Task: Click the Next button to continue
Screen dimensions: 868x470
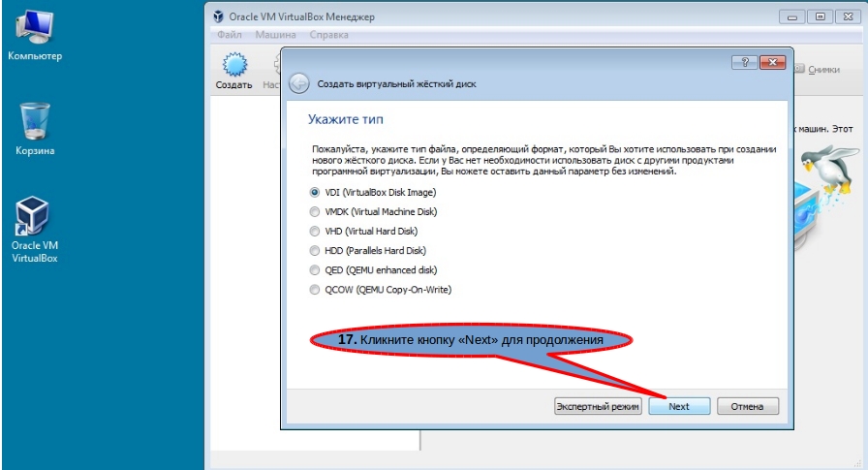Action: tap(679, 406)
